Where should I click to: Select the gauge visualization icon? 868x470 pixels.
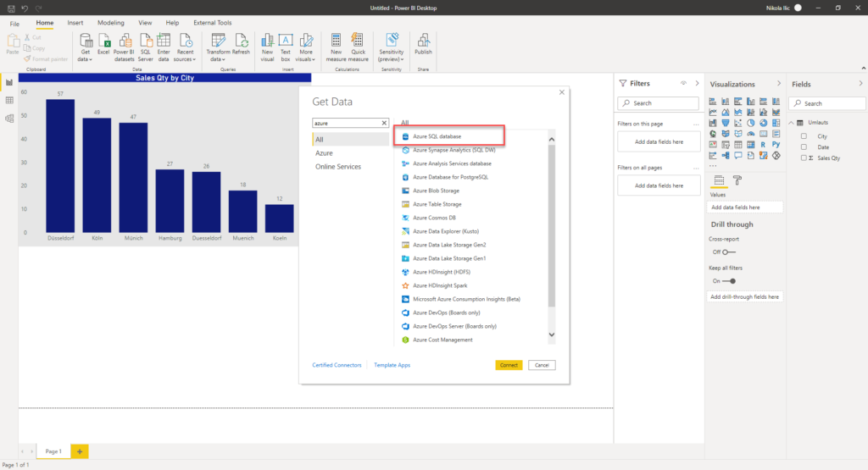tap(751, 133)
